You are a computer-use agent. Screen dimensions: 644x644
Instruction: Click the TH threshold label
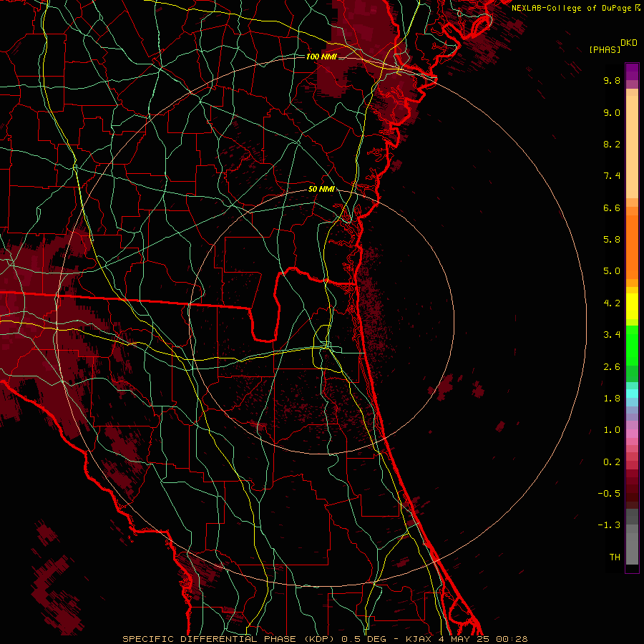(615, 557)
